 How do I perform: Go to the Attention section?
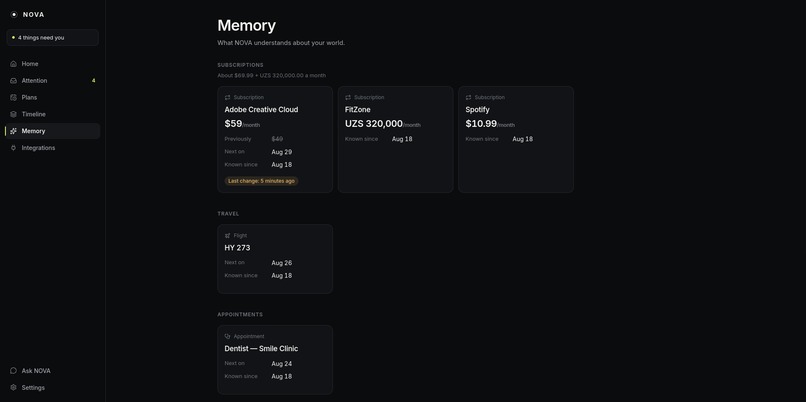[52, 81]
